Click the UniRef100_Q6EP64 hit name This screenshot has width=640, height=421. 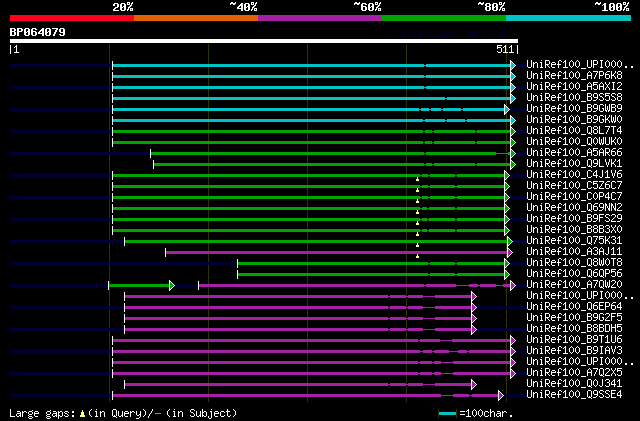(574, 307)
